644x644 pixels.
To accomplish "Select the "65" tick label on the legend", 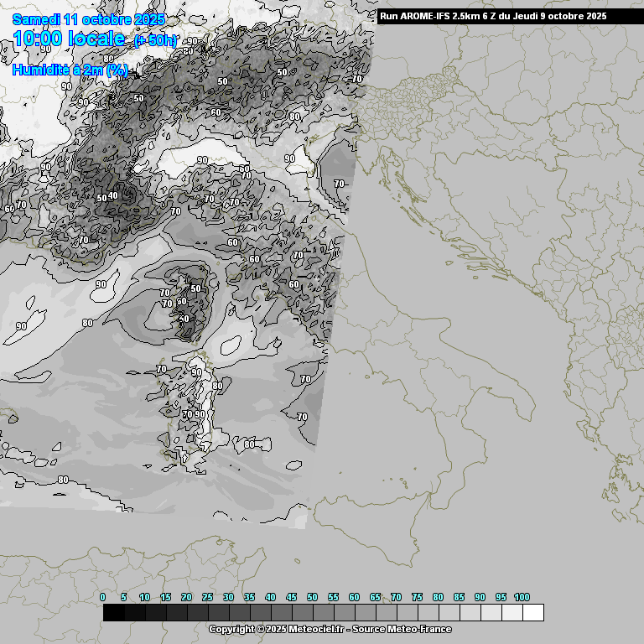I will tap(375, 597).
